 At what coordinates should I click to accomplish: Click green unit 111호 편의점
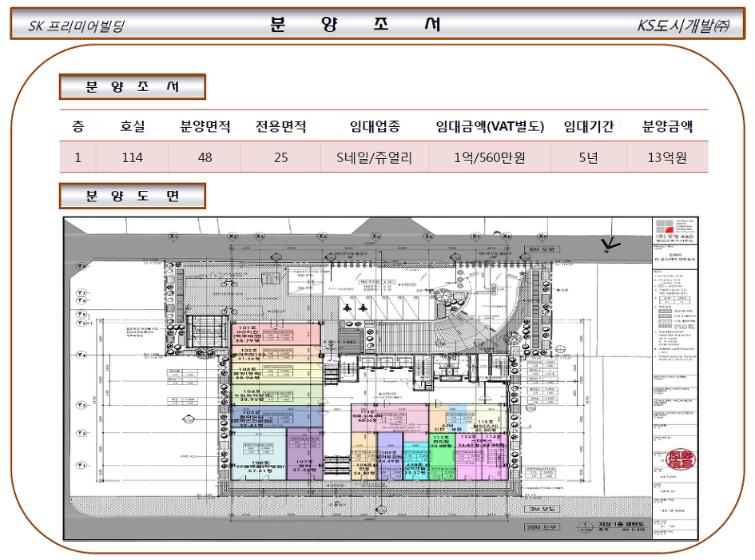tap(442, 456)
